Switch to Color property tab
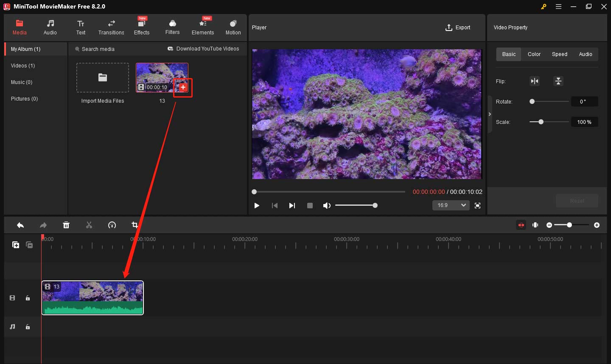Screen dimensions: 611x364 pos(534,54)
